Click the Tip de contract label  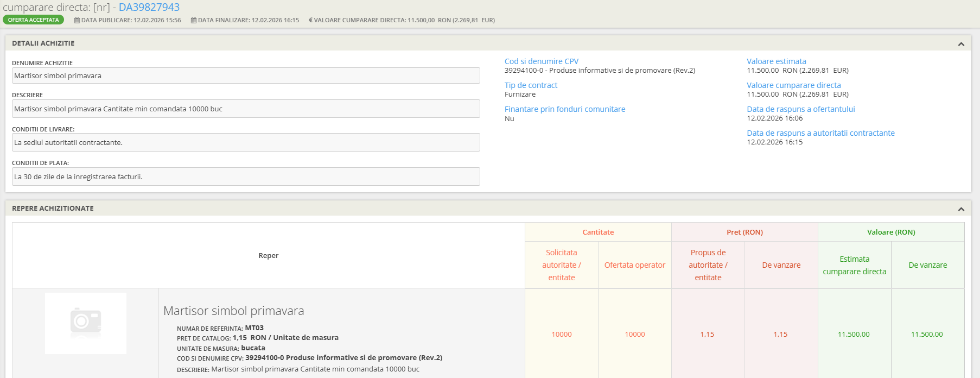click(531, 85)
